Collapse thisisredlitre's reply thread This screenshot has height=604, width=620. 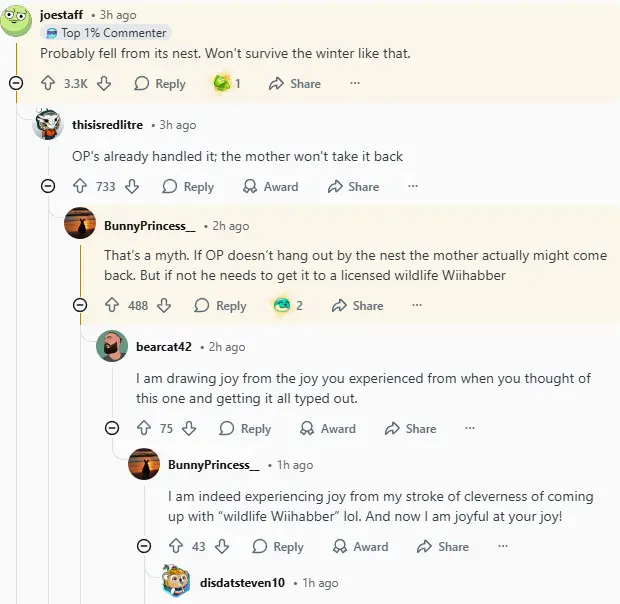coord(47,186)
